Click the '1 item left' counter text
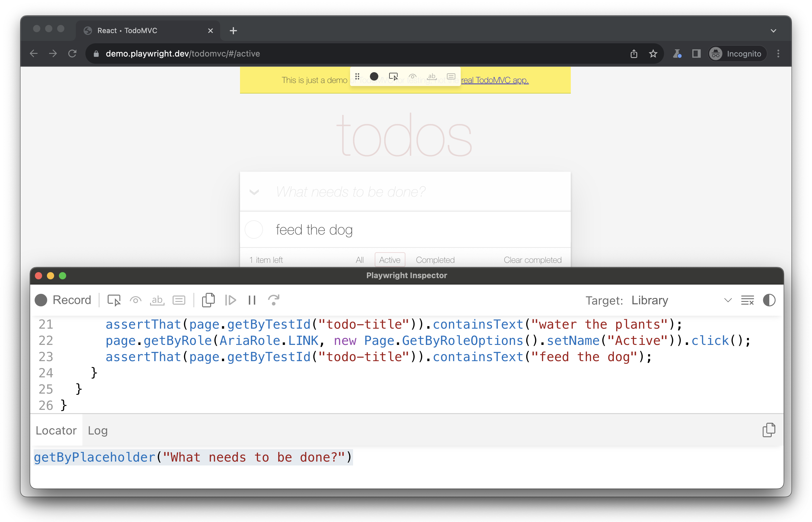The image size is (812, 522). pos(266,260)
